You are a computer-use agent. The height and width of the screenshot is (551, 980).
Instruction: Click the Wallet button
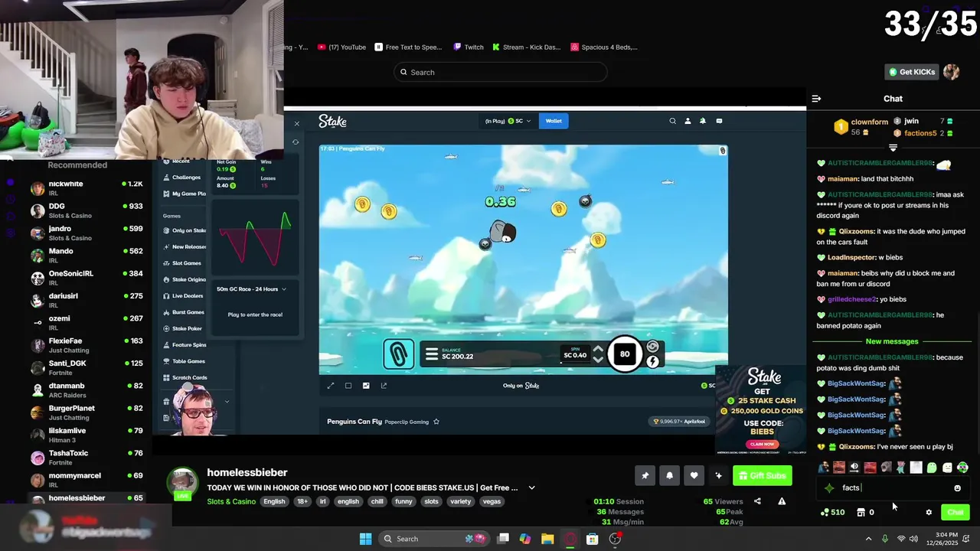click(554, 121)
